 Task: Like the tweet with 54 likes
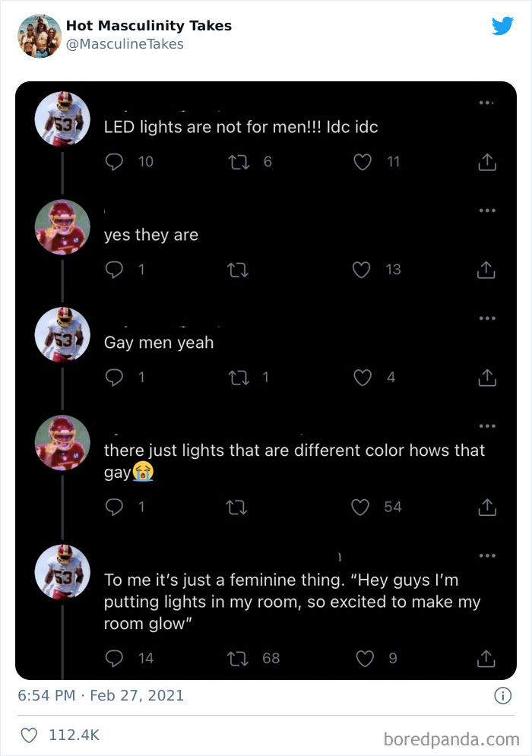tap(360, 507)
